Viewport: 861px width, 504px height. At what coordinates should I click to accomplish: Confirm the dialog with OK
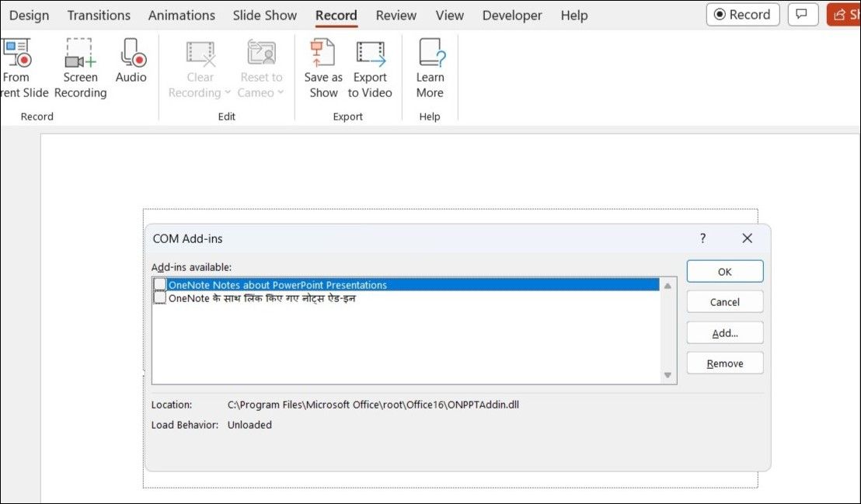(x=724, y=271)
